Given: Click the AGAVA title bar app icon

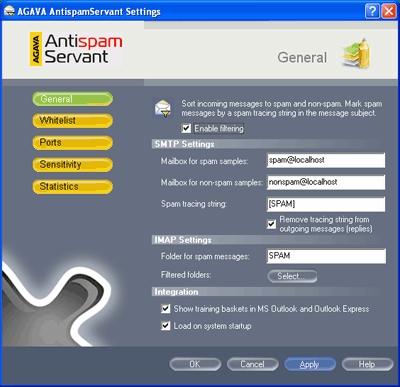Looking at the screenshot, I should pos(9,11).
